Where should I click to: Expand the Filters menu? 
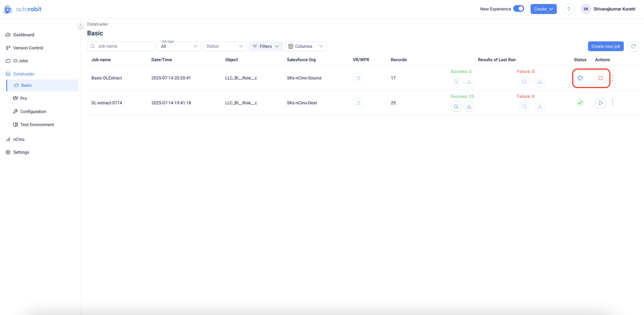click(266, 46)
